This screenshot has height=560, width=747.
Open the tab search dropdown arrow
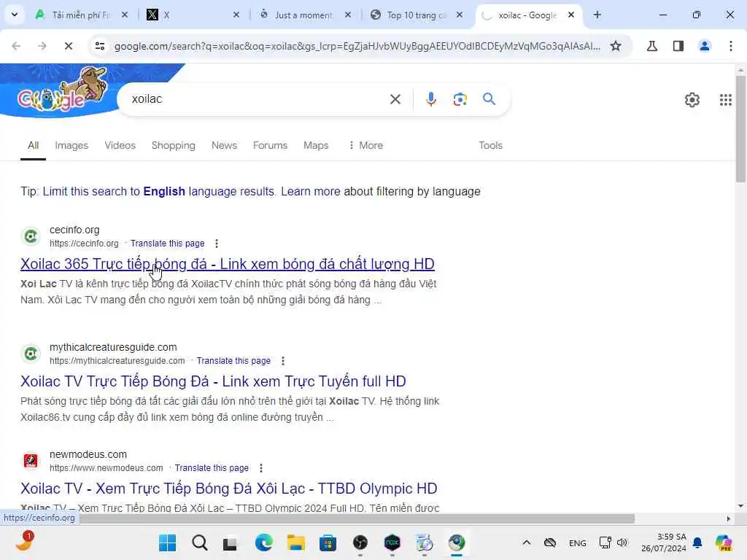(15, 15)
